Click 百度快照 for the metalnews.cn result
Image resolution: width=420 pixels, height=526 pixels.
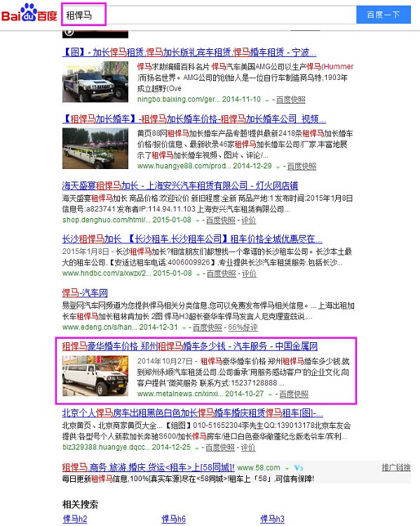click(x=294, y=394)
